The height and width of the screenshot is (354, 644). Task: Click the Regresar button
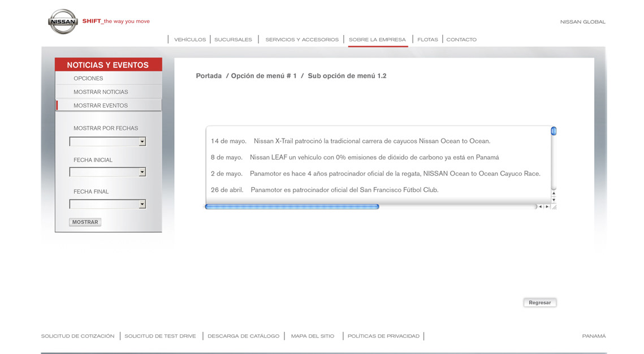(x=539, y=303)
